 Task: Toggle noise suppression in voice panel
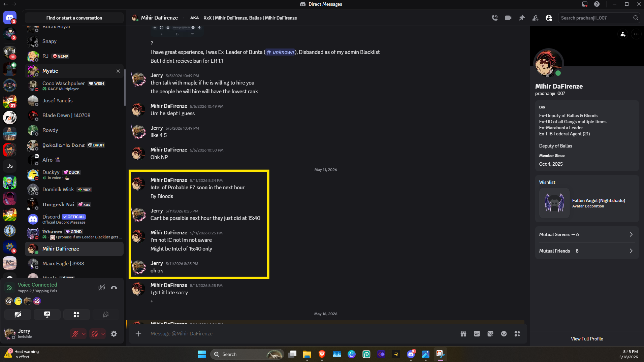pos(101,288)
